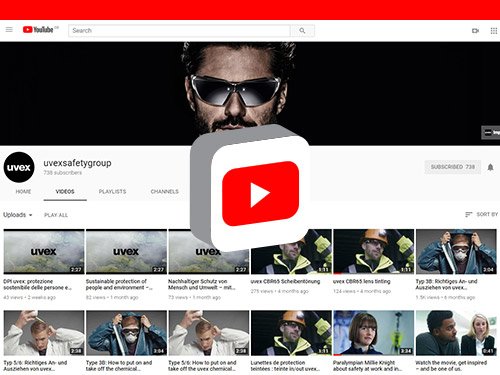Open the PLAYLISTS tab
Image resolution: width=500 pixels, height=375 pixels.
tap(112, 192)
